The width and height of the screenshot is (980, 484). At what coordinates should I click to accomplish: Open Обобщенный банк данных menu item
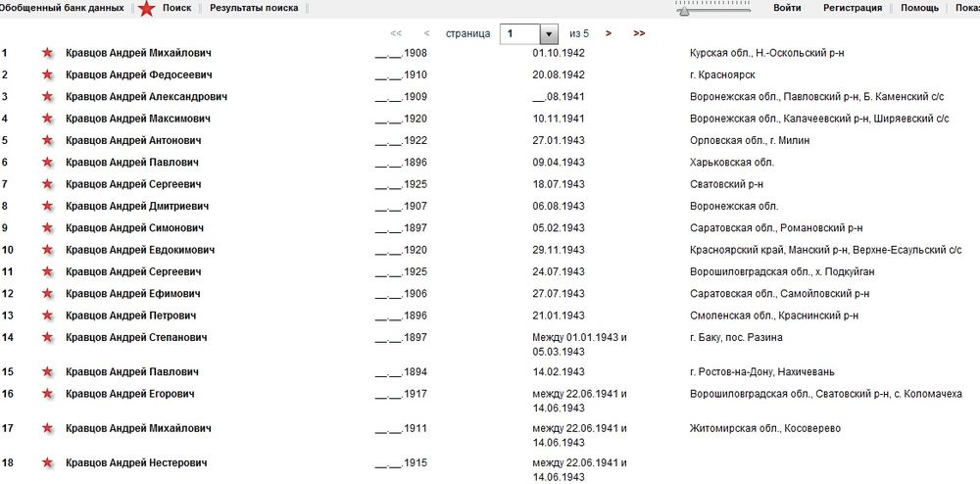click(x=61, y=8)
